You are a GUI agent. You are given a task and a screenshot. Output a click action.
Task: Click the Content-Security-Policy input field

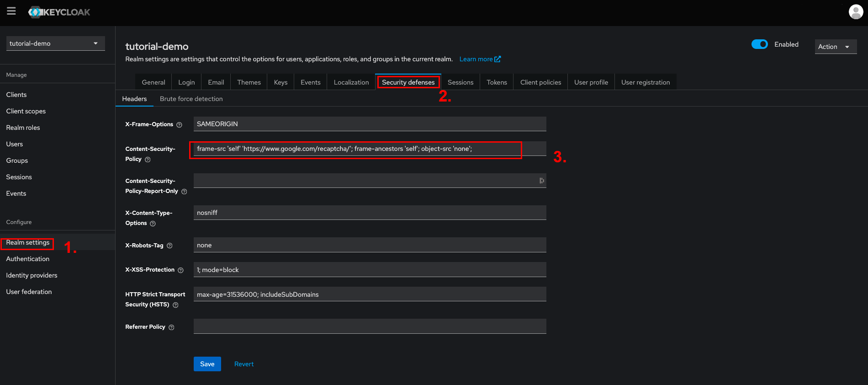(370, 149)
